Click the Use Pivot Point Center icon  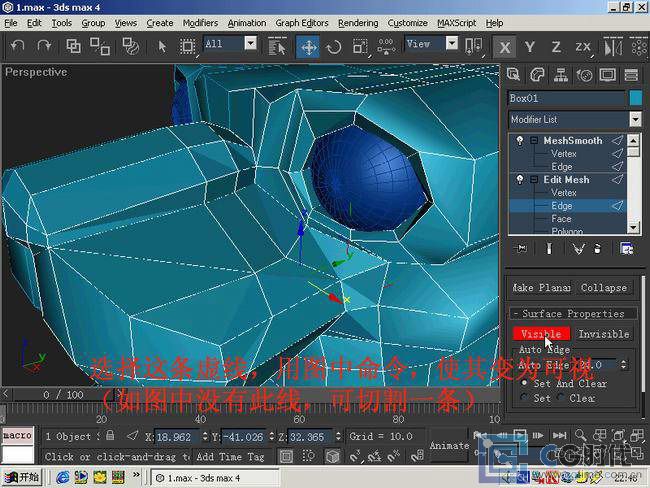pyautogui.click(x=473, y=46)
